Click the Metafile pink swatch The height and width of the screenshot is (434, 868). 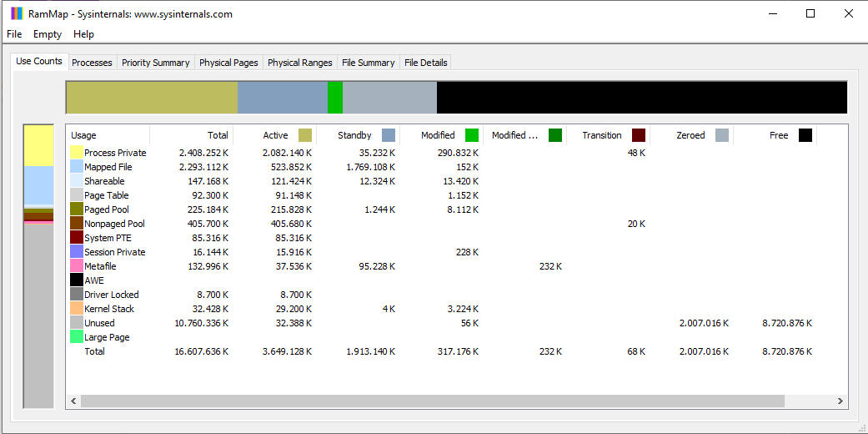click(x=77, y=266)
